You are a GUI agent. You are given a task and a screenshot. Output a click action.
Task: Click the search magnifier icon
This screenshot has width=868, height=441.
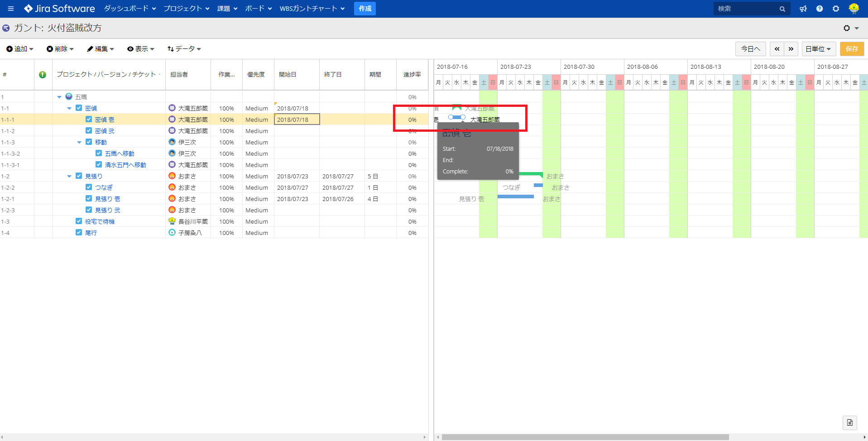click(x=782, y=9)
